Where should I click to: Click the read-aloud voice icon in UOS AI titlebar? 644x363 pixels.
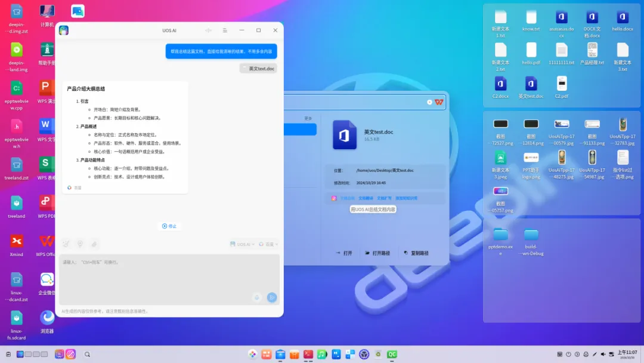pos(208,30)
